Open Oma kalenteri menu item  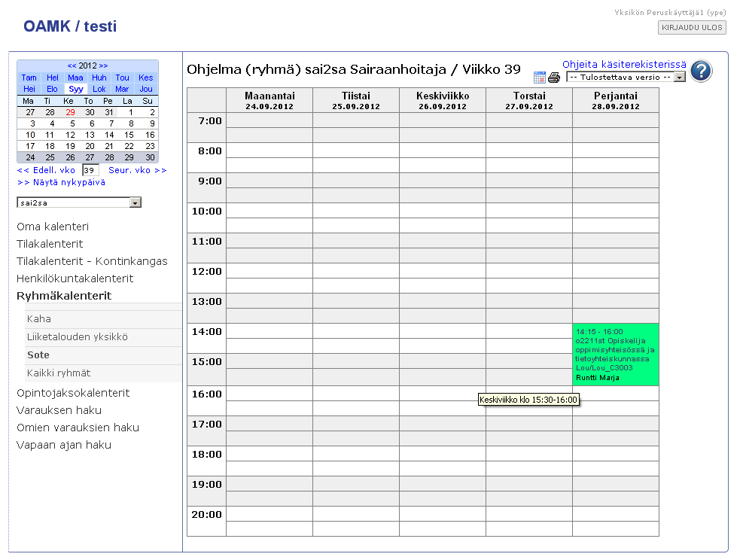tap(53, 227)
